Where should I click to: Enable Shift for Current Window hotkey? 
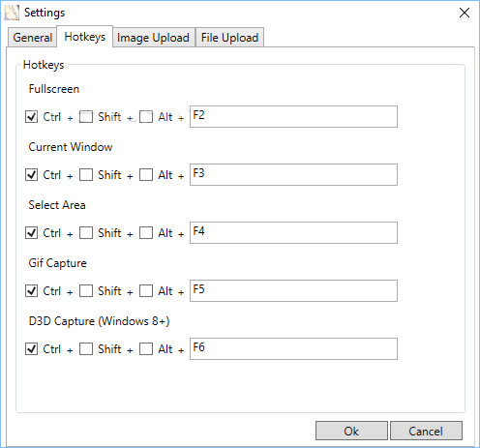[x=86, y=174]
